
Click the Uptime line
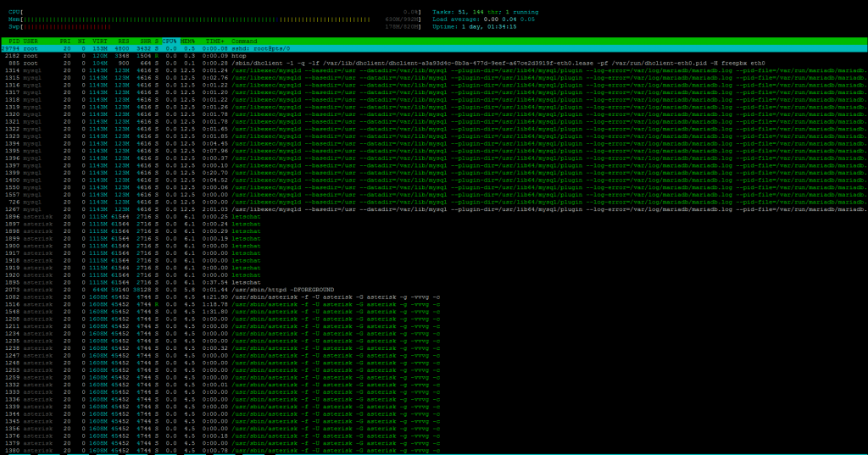click(x=475, y=26)
